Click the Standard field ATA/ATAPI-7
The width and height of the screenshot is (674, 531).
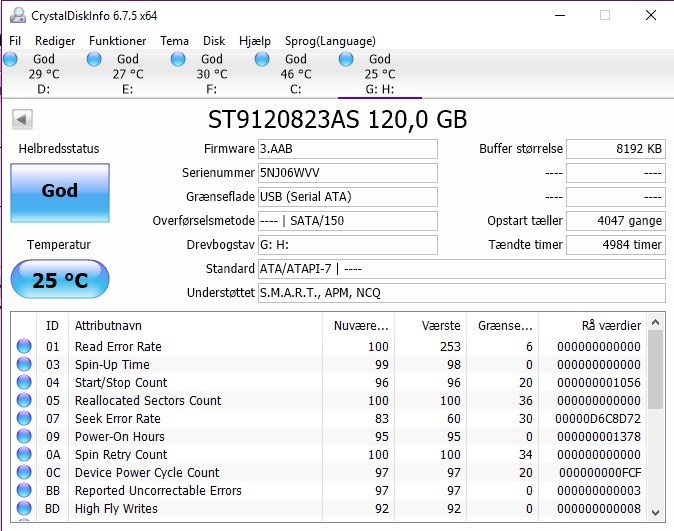coord(462,269)
